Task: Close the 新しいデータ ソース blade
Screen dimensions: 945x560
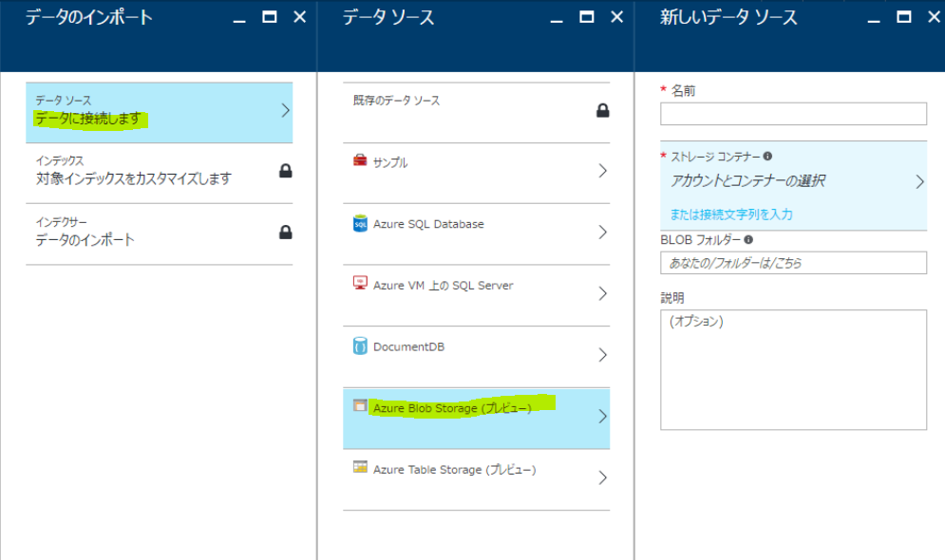Action: [x=935, y=17]
